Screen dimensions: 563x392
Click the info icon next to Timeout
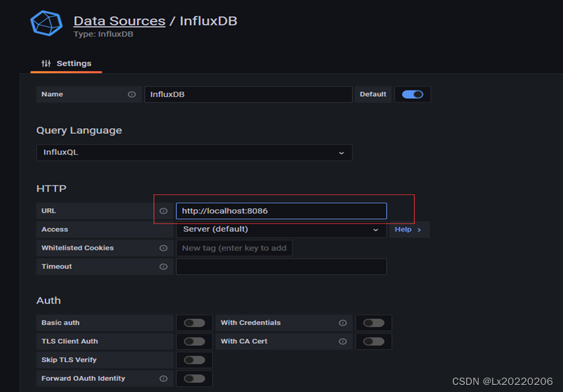tap(163, 267)
